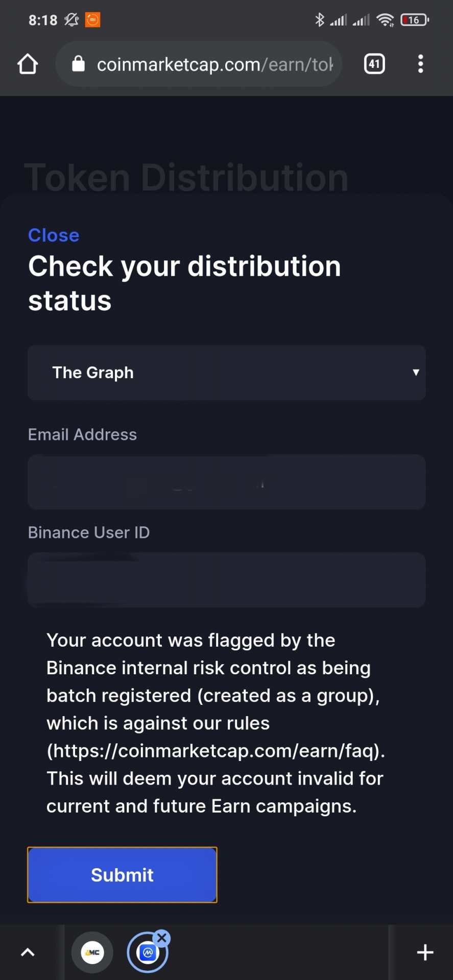This screenshot has height=980, width=453.
Task: Focus the Binance User ID input field
Action: [226, 580]
